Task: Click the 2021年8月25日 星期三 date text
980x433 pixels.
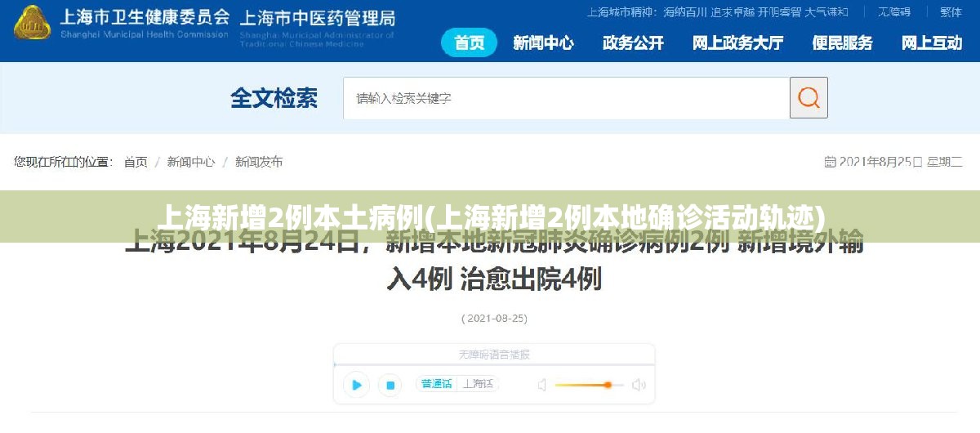Action: point(901,162)
